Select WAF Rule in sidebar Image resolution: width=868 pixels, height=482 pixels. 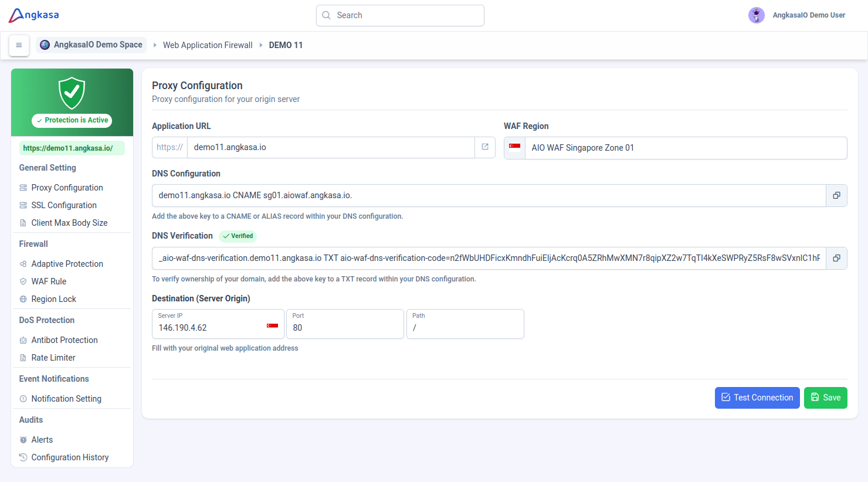(x=49, y=281)
